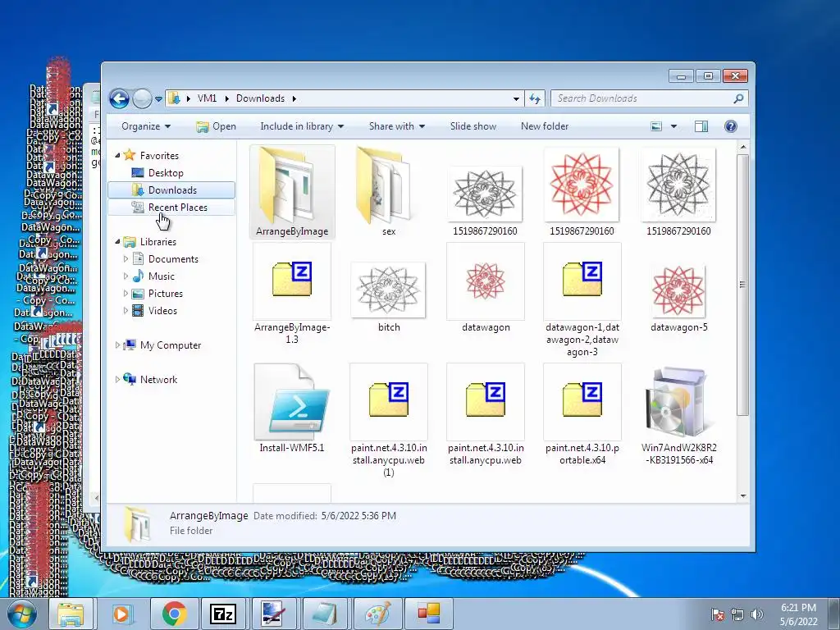Open the recent pages dropdown arrow
Image resolution: width=840 pixels, height=630 pixels.
pyautogui.click(x=158, y=99)
